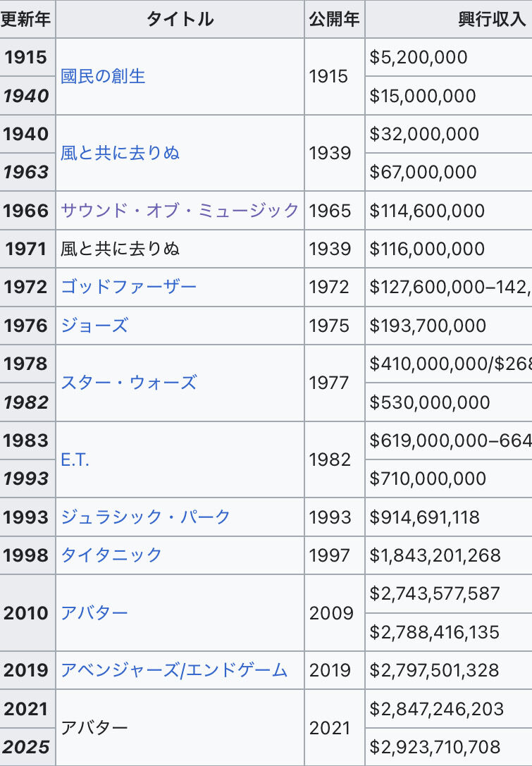The height and width of the screenshot is (766, 532).
Task: Open the blue 風と共に去りぬ link
Action: point(120,153)
